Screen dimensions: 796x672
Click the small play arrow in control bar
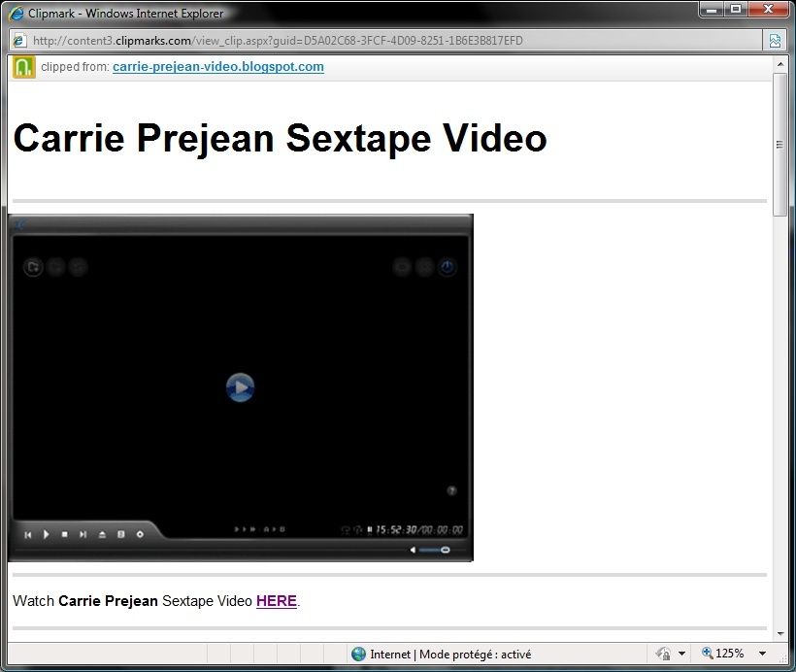coord(47,534)
